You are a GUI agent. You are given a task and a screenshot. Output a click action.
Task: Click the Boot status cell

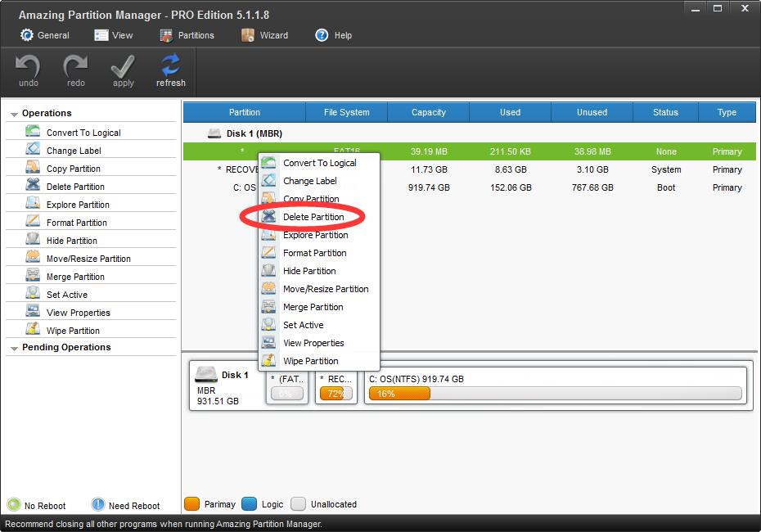point(666,187)
